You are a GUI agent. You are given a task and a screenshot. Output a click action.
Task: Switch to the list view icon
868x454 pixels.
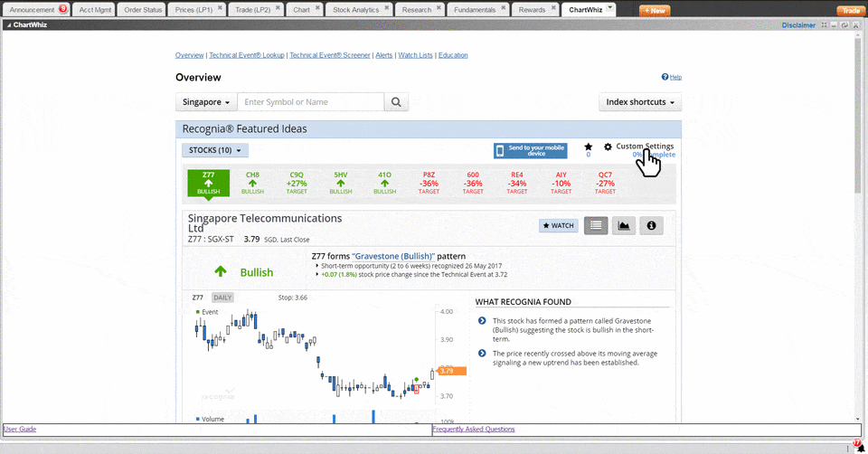[596, 225]
